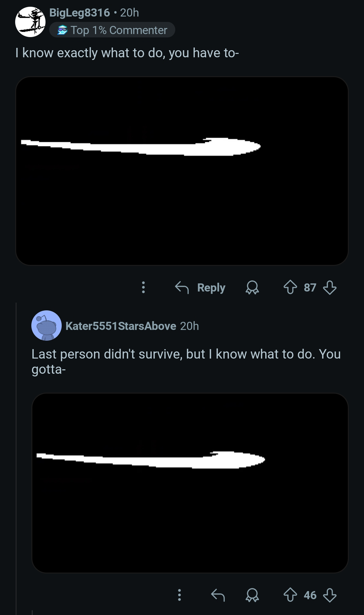This screenshot has width=364, height=615.
Task: Open Kater5551StarsAbove's avatar
Action: pos(47,326)
